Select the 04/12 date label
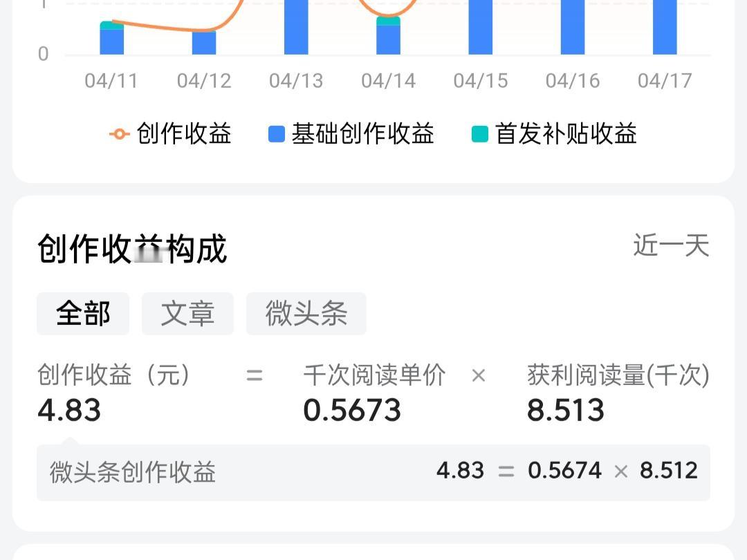Image resolution: width=747 pixels, height=560 pixels. click(204, 81)
